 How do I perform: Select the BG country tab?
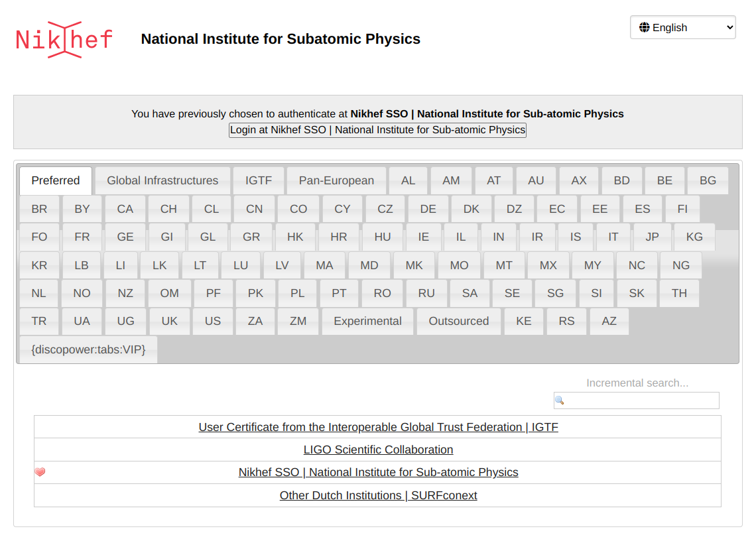pos(708,181)
